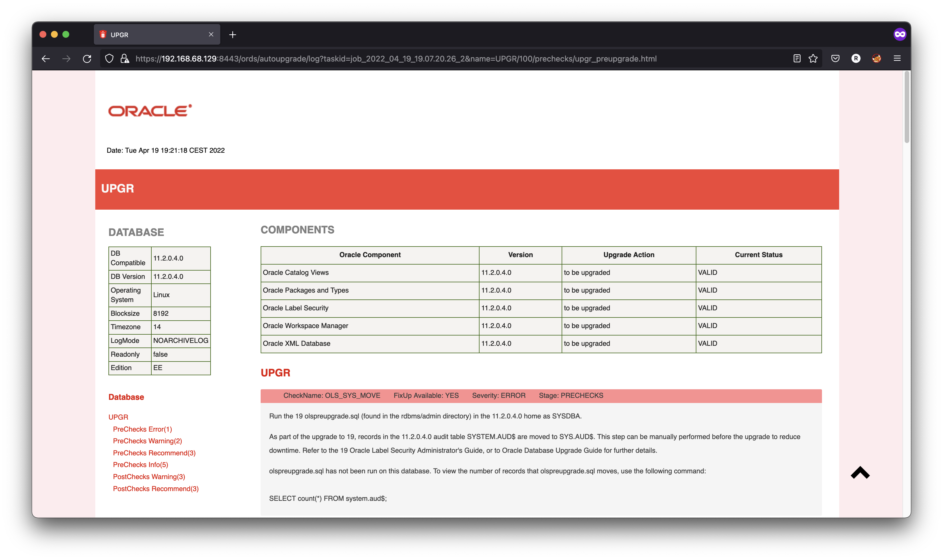Close the UPGR tab
The image size is (943, 560).
tap(211, 34)
